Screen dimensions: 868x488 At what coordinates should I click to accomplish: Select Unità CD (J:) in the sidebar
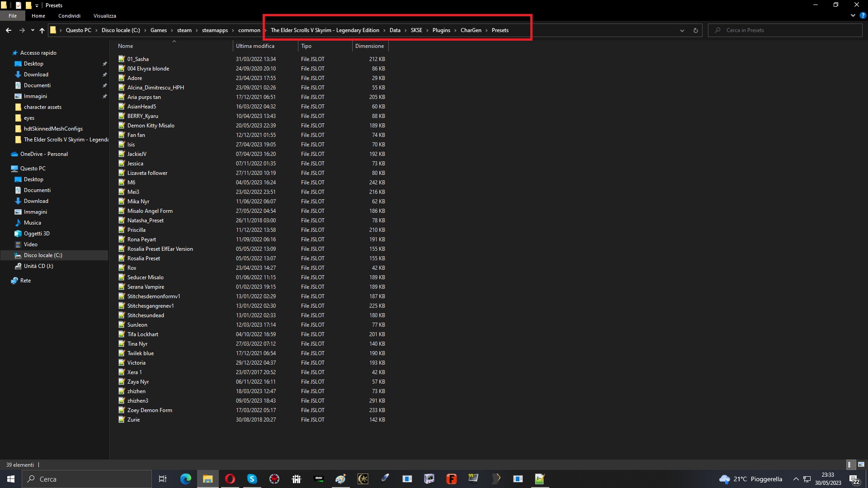[38, 266]
